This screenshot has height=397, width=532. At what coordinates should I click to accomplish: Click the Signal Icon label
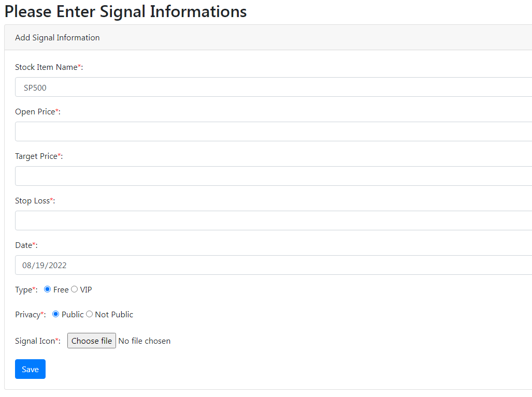click(x=34, y=341)
